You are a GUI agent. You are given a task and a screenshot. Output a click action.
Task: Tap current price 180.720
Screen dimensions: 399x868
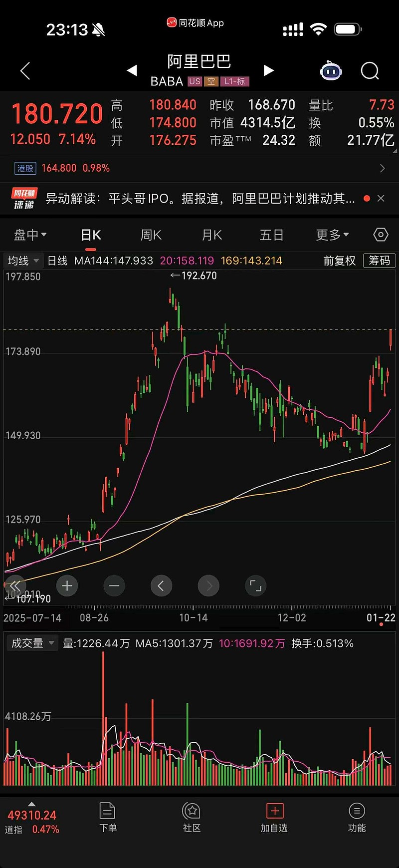pos(57,113)
